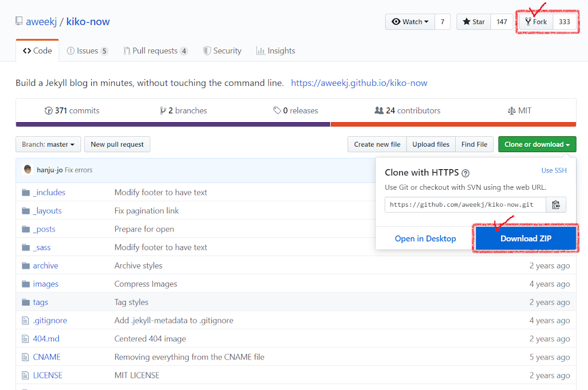Open the Fix errors commit message

78,170
